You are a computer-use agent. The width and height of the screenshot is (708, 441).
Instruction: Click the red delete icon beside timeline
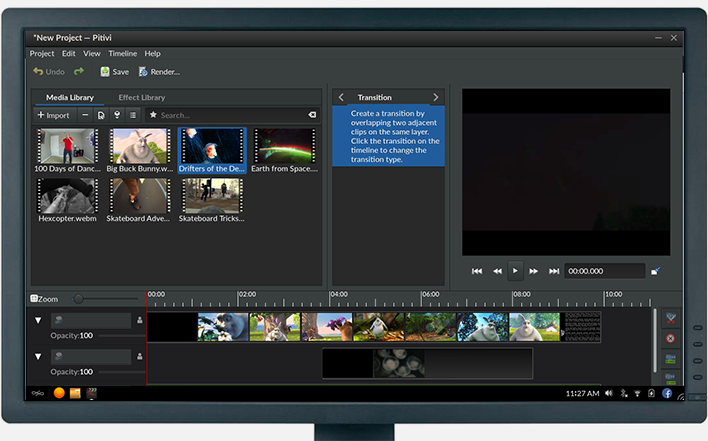point(670,338)
